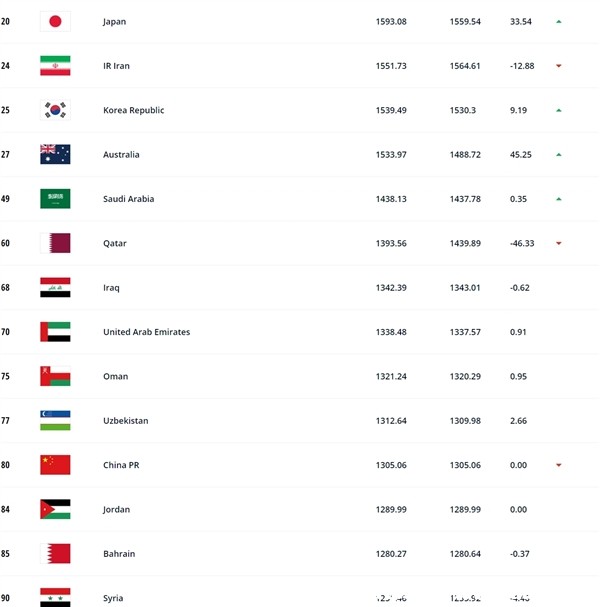Open the Syria team link
600x607 pixels.
pos(113,598)
